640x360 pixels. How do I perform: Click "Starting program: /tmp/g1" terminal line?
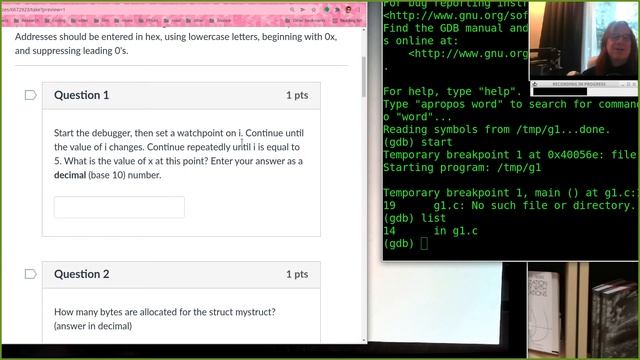[x=462, y=168]
